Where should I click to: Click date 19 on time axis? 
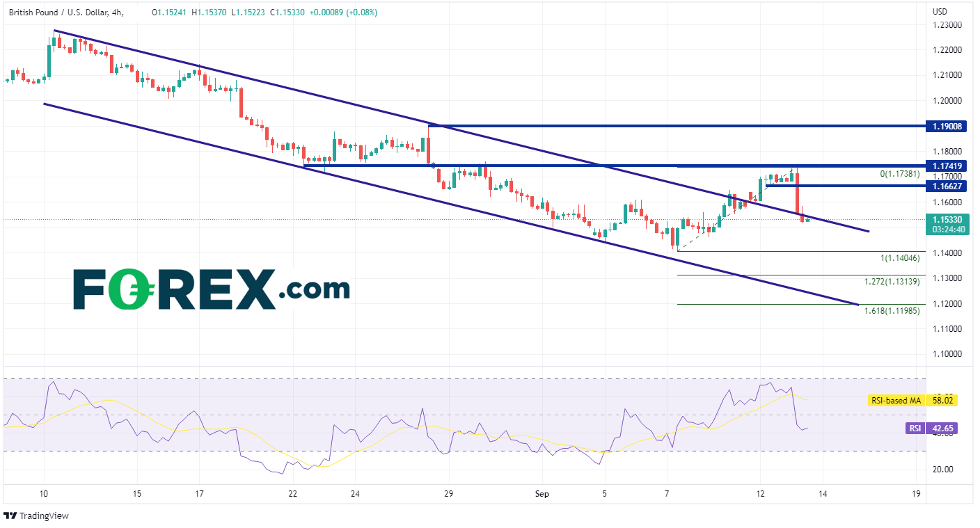point(916,494)
